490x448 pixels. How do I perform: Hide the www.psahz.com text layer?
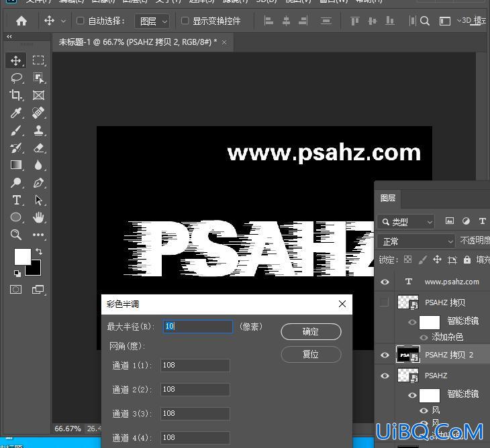[x=385, y=282]
